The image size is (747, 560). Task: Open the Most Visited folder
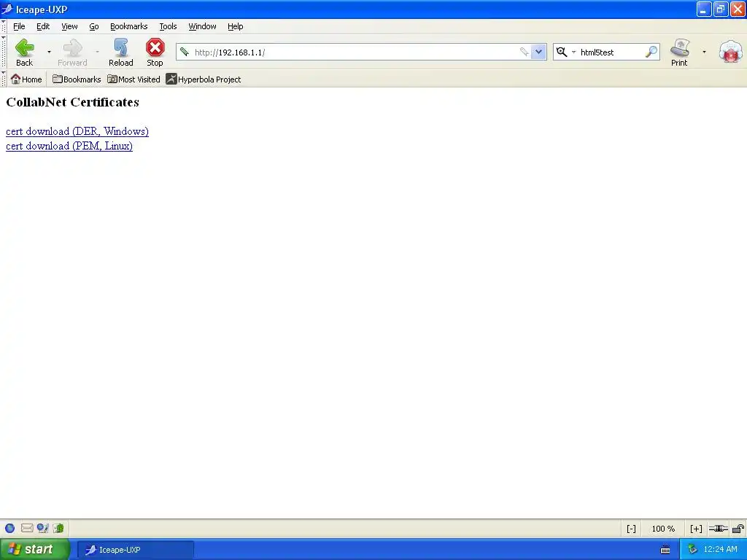click(134, 79)
